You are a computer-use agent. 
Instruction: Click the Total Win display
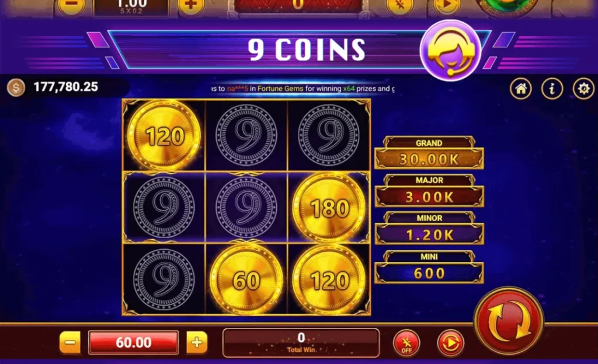click(x=301, y=342)
